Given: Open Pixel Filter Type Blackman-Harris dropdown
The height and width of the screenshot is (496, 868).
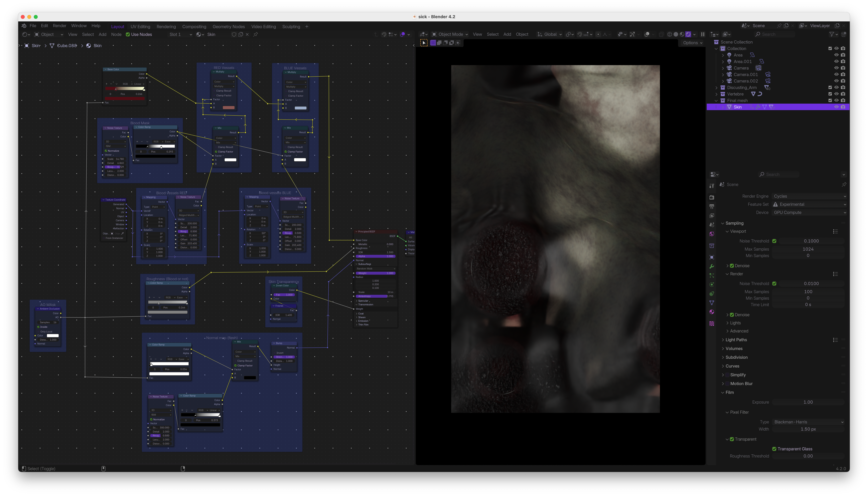Looking at the screenshot, I should 808,422.
